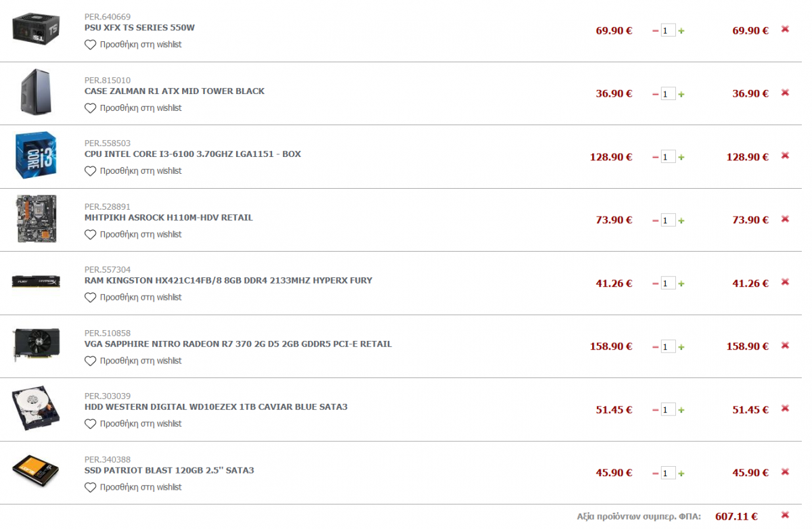812x529 pixels.
Task: Decrease quantity of ASRock motherboard
Action: tap(655, 221)
